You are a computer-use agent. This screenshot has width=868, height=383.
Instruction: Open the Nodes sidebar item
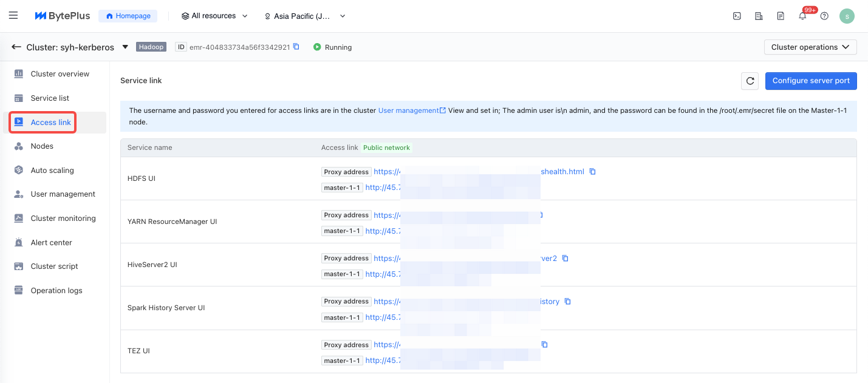coord(42,146)
